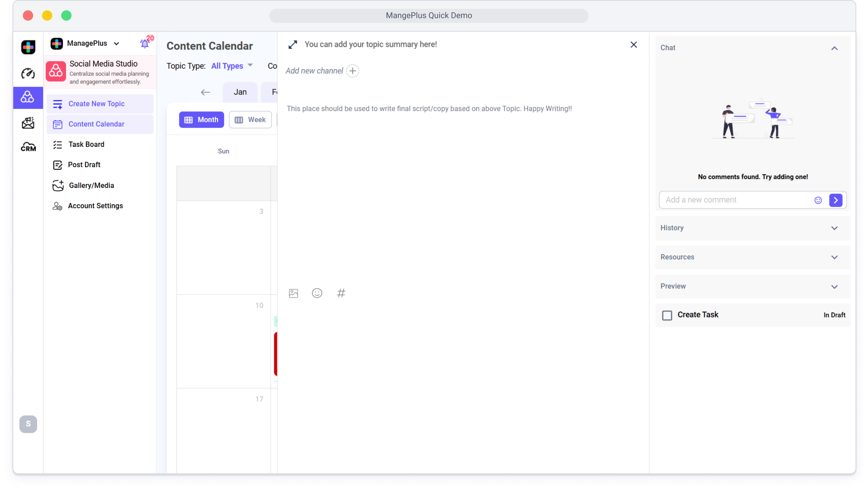Open Task Board from sidebar

pyautogui.click(x=86, y=145)
